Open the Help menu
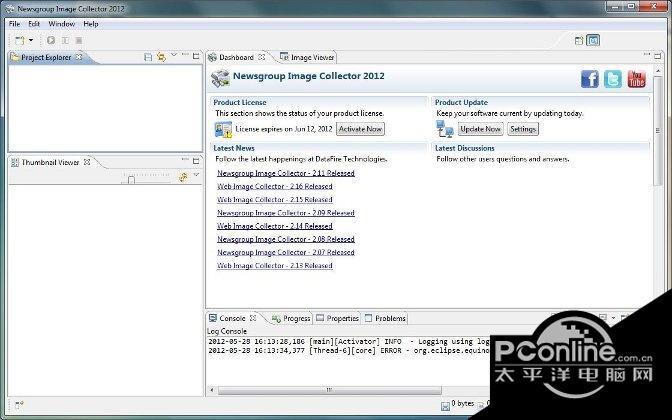Viewport: 672px width, 420px height. 91,24
